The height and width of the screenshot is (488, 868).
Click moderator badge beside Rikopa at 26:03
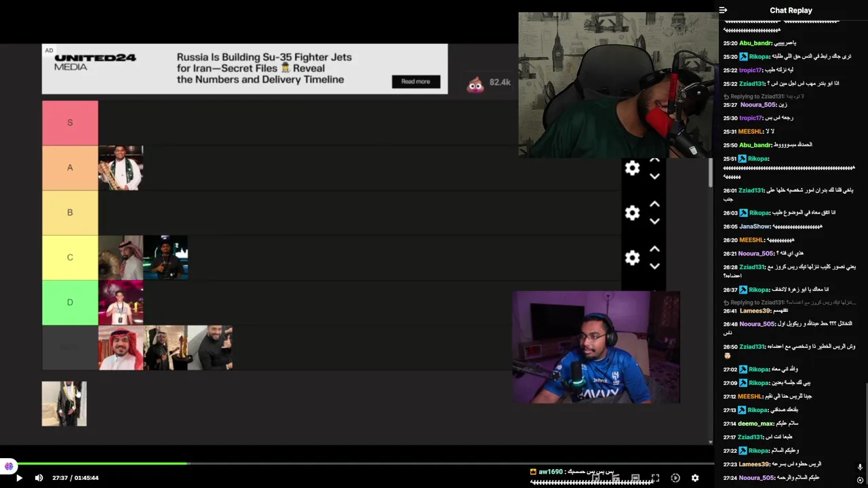click(x=743, y=213)
